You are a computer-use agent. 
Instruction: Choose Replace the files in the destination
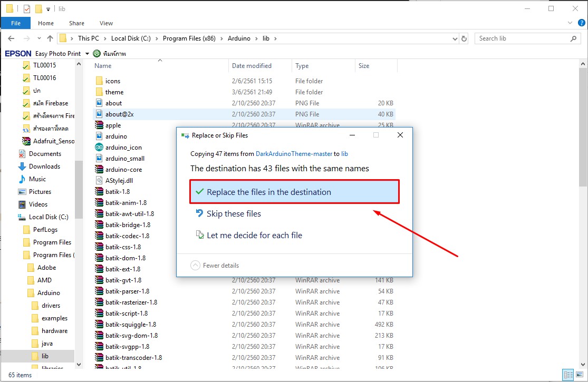point(294,192)
